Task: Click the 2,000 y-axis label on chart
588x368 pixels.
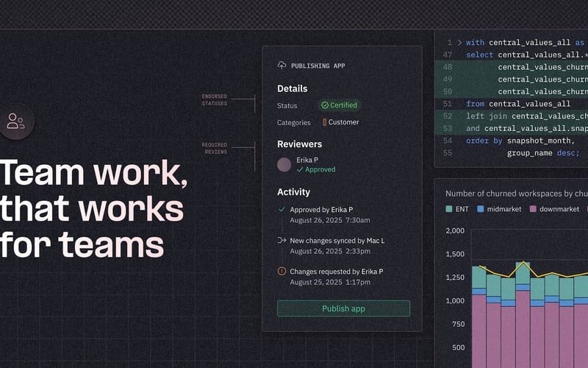Action: coord(455,230)
